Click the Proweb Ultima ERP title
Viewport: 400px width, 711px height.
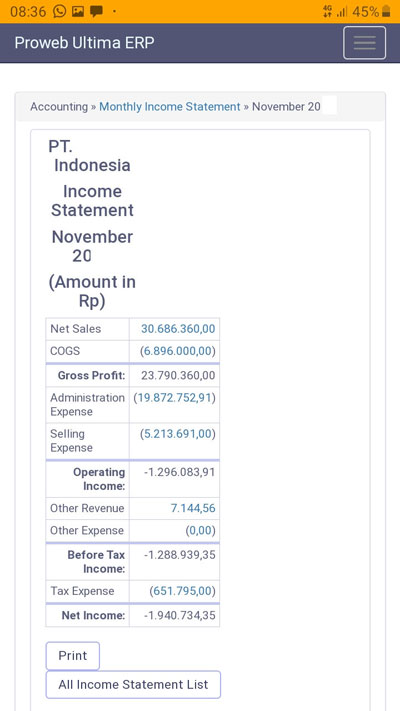tap(84, 43)
